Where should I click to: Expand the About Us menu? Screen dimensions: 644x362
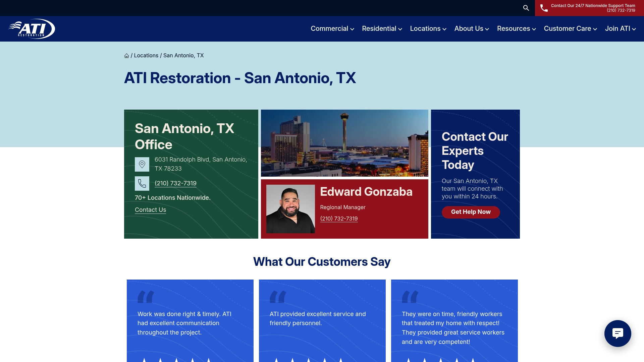tap(472, 29)
